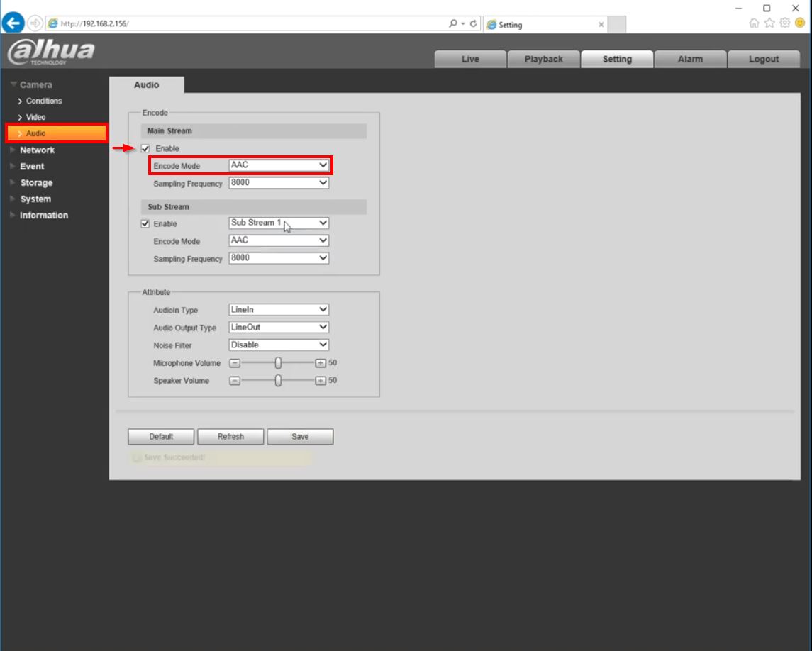Open the browser home icon
Screen dimensions: 812x651
(755, 23)
